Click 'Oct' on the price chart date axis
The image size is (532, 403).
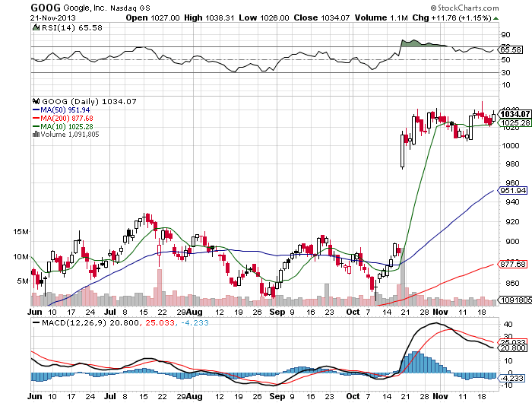pos(353,312)
